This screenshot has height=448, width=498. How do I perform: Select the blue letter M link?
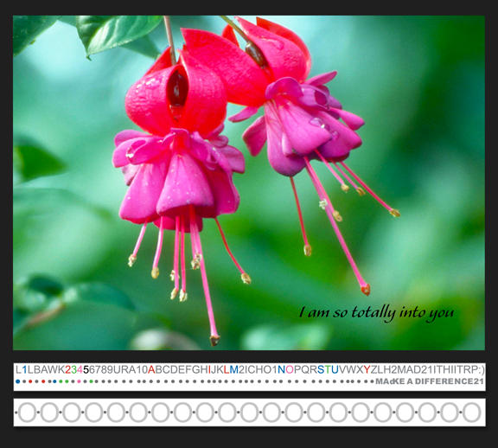point(233,369)
